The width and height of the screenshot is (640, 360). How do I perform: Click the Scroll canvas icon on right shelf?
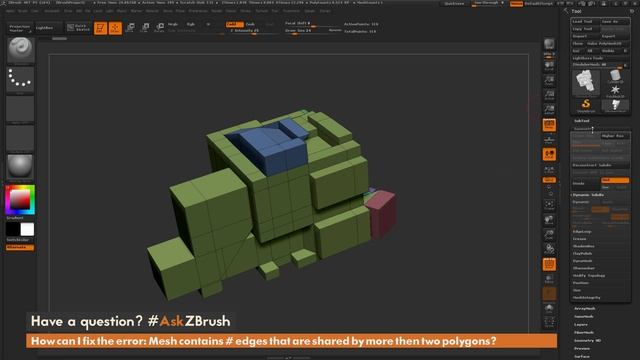click(549, 66)
